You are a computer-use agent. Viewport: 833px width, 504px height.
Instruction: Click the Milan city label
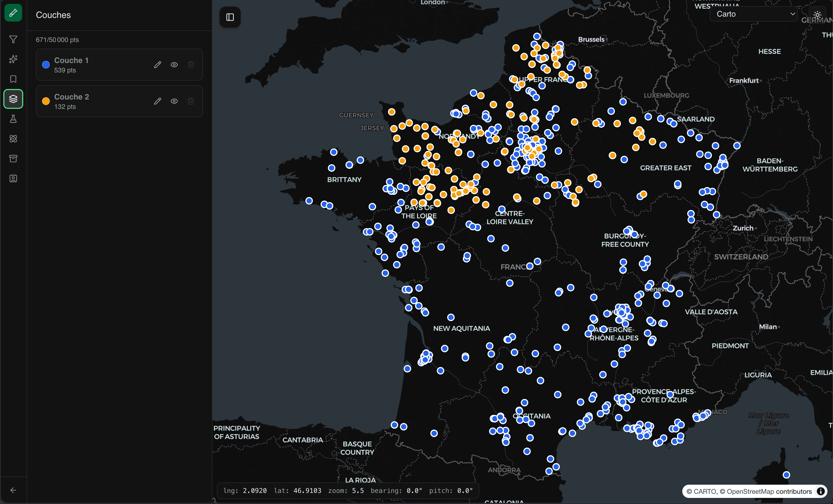tap(768, 327)
